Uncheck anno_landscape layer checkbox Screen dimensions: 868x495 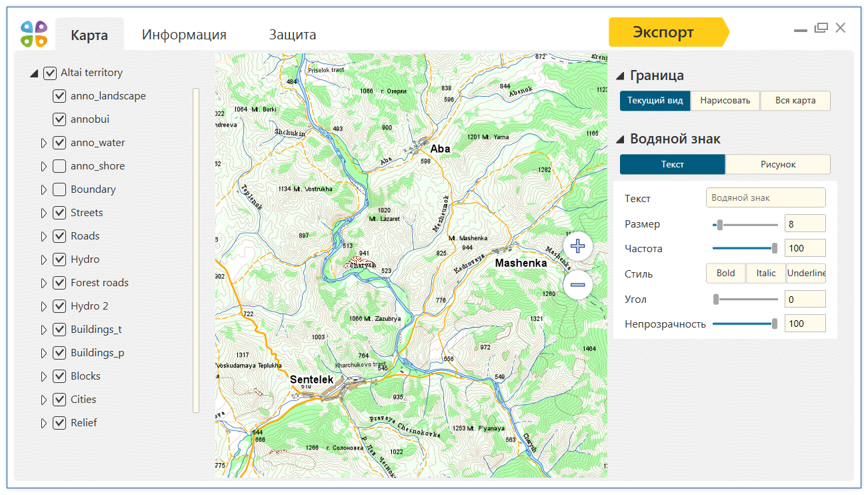(x=59, y=96)
